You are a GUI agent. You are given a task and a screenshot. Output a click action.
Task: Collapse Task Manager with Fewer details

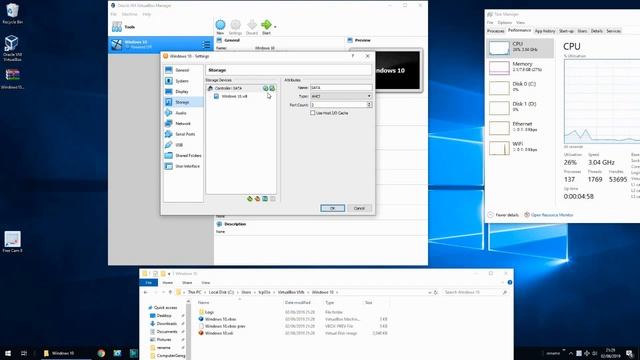pyautogui.click(x=503, y=215)
